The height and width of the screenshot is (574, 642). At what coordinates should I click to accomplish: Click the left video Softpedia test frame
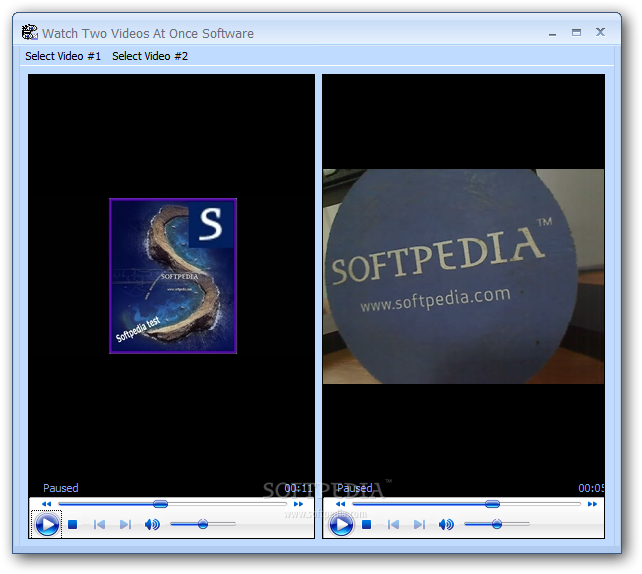[173, 276]
